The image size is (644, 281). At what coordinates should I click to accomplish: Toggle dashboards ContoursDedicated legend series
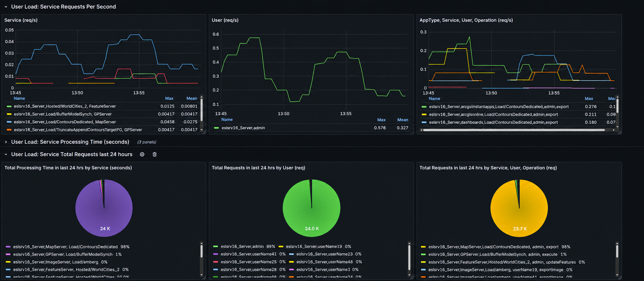(493, 122)
